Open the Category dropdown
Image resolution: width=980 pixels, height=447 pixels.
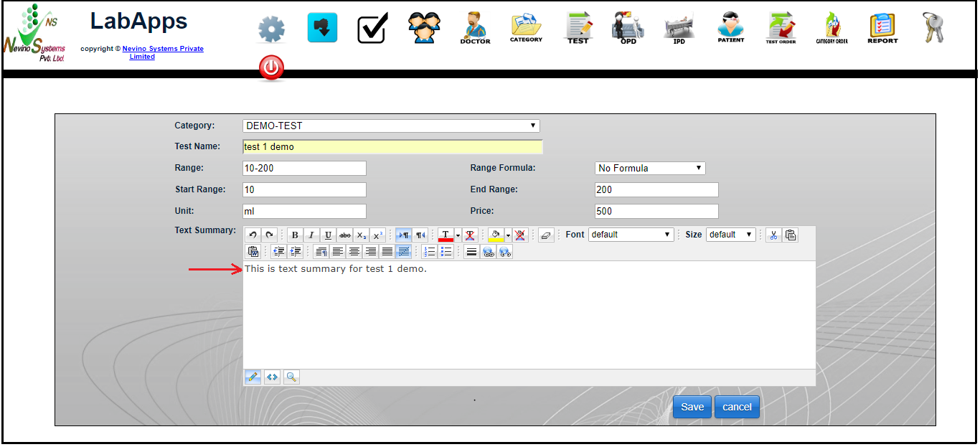(x=391, y=126)
